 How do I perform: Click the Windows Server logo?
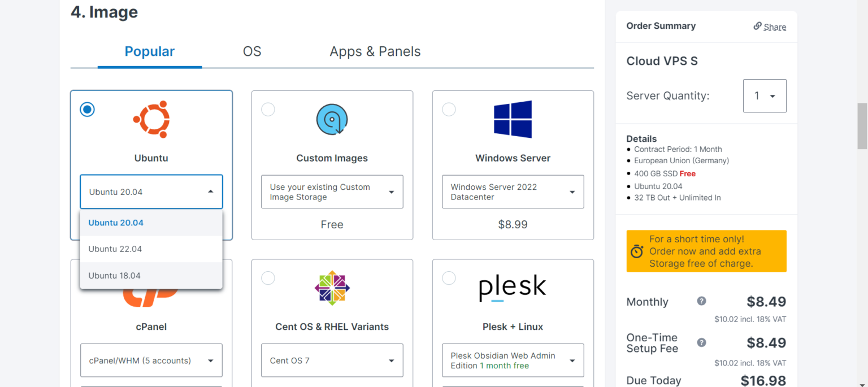click(512, 119)
